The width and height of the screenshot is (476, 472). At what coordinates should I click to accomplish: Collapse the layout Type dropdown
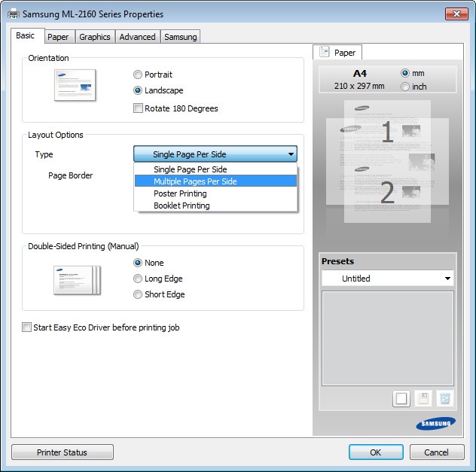[215, 154]
